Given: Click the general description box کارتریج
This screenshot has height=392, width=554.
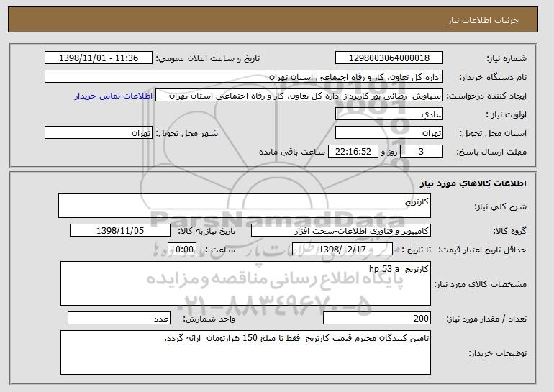Looking at the screenshot, I should tap(245, 206).
